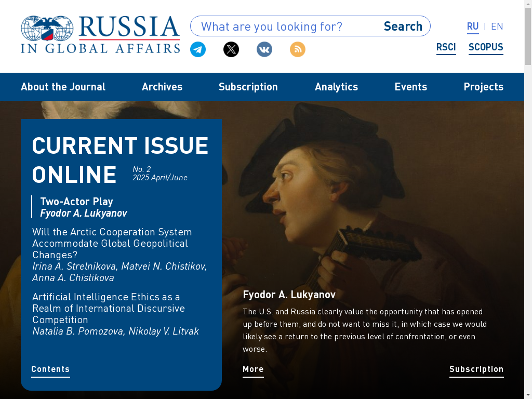
Task: Open the RSS feed icon
Action: (x=298, y=49)
